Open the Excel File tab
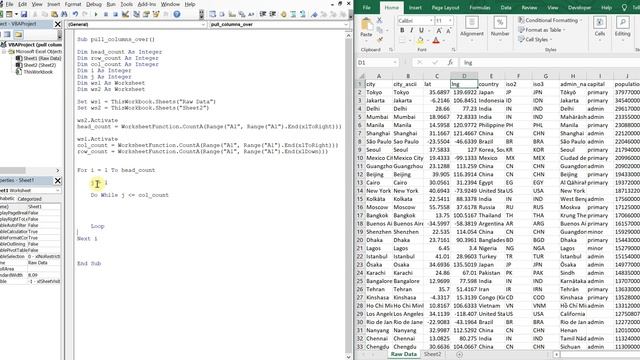The height and width of the screenshot is (360, 640). (x=367, y=8)
